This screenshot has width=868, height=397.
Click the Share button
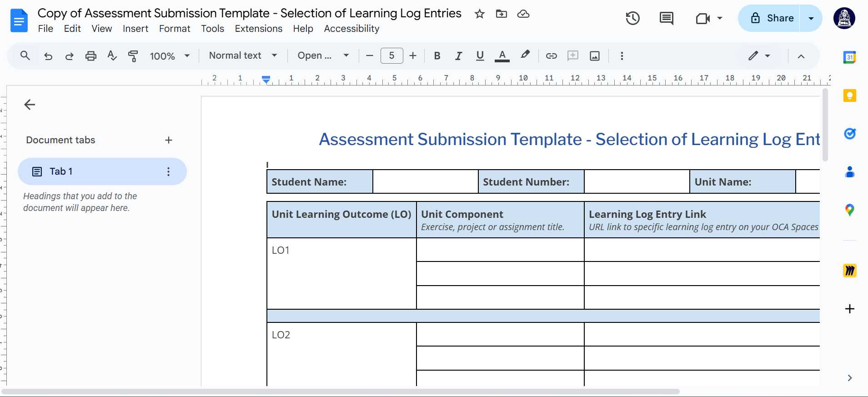(x=769, y=18)
